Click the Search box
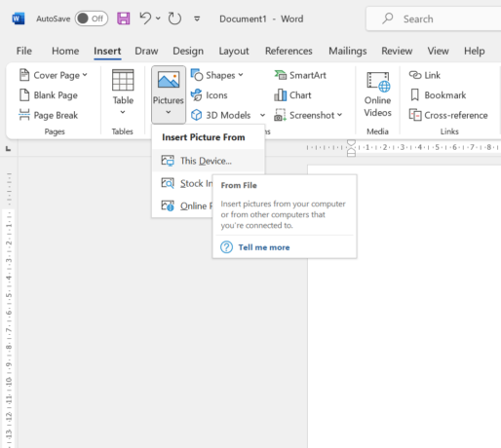501x448 pixels. point(434,19)
